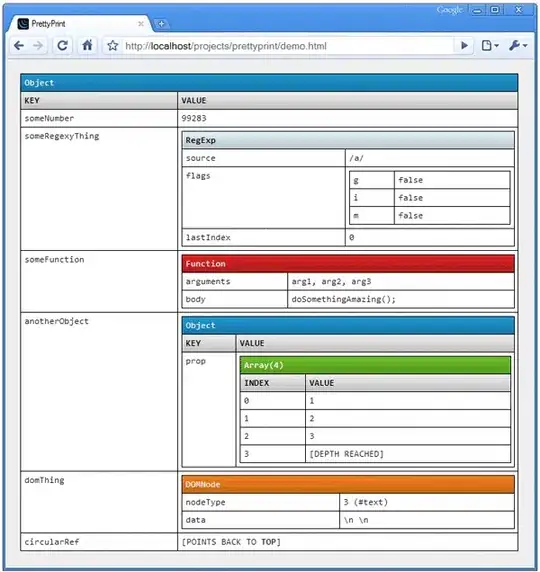The height and width of the screenshot is (572, 540).
Task: Click the red Function header
Action: [348, 263]
